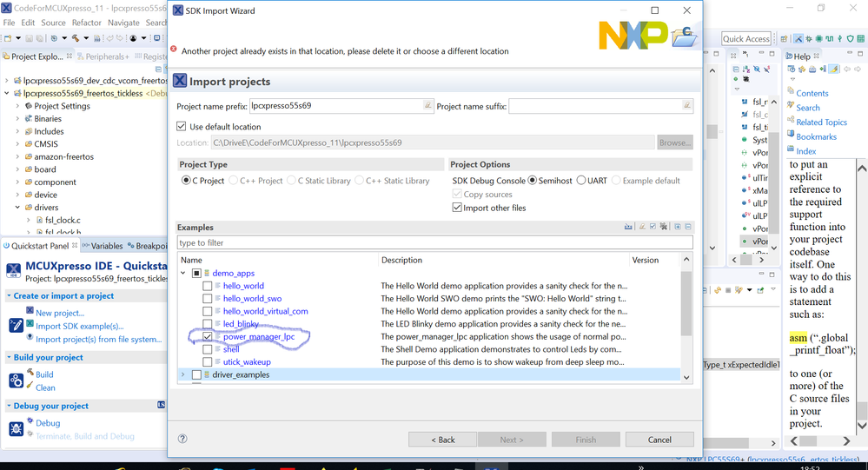
Task: Open the File menu
Action: (x=9, y=23)
